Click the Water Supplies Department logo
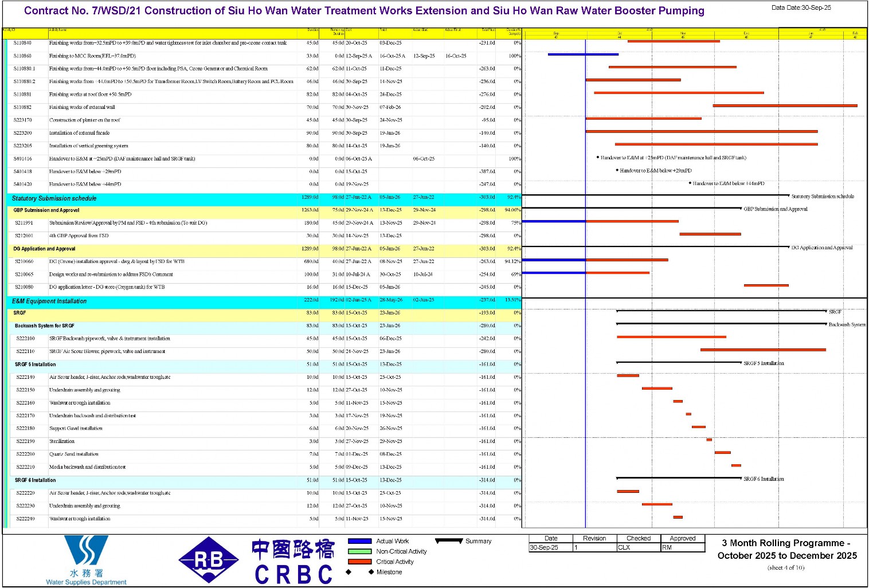The height and width of the screenshot is (588, 869). (86, 560)
